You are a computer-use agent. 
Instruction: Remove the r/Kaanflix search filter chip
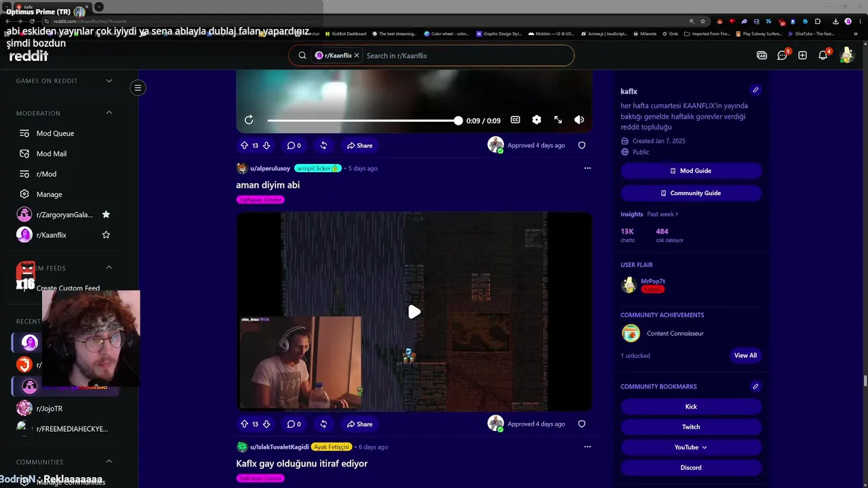357,56
